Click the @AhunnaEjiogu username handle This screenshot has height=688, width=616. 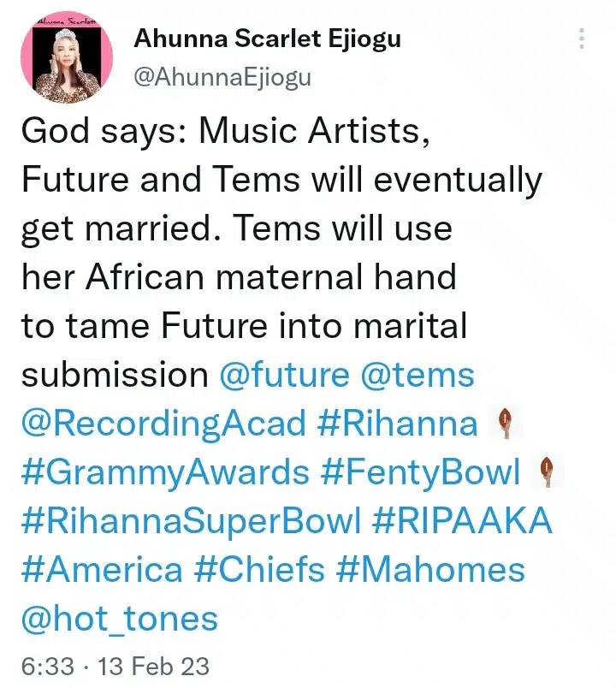[x=222, y=77]
